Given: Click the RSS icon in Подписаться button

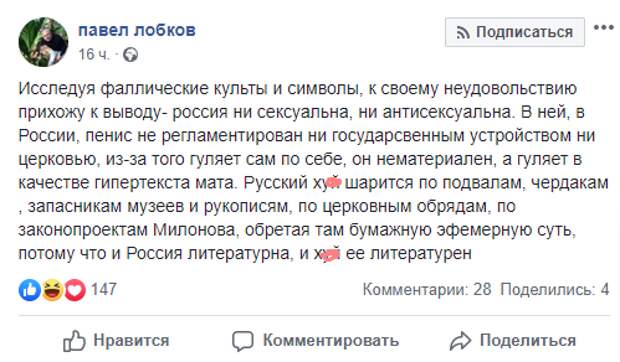Looking at the screenshot, I should click(463, 32).
